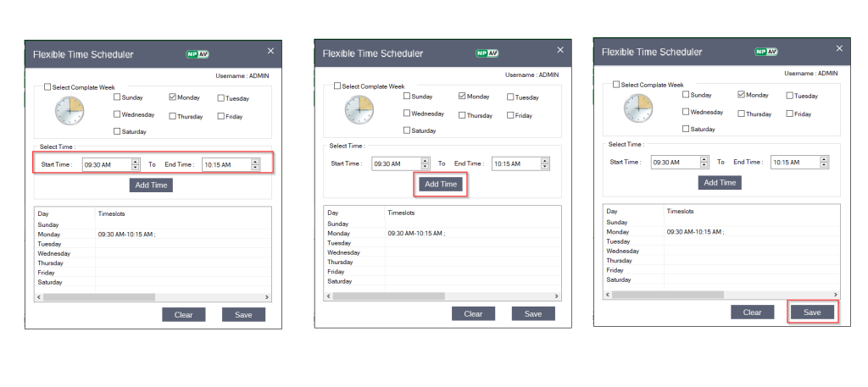The image size is (868, 387).
Task: Click the Start Time spinner arrows in the left dialog
Action: [x=136, y=164]
